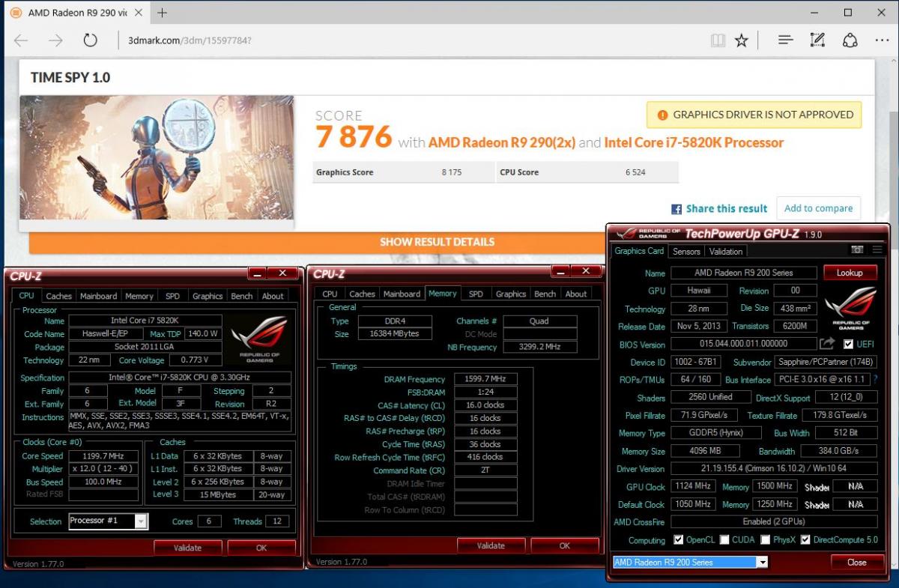Open the GPU-Z hamburger menu
Screen dimensions: 899x588
[x=877, y=249]
